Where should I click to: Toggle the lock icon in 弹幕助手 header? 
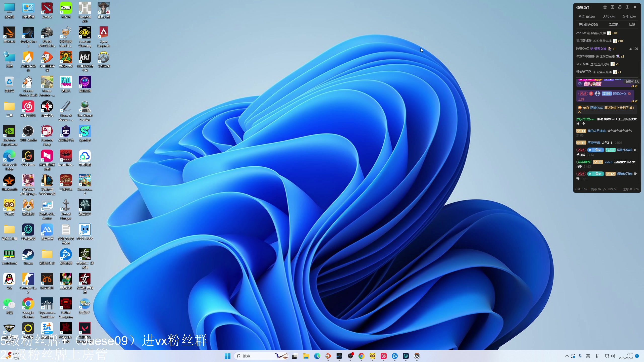pyautogui.click(x=620, y=7)
